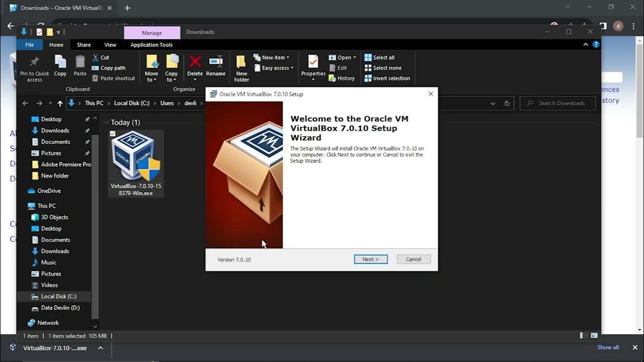
Task: Click Users in the address breadcrumb
Action: point(167,103)
